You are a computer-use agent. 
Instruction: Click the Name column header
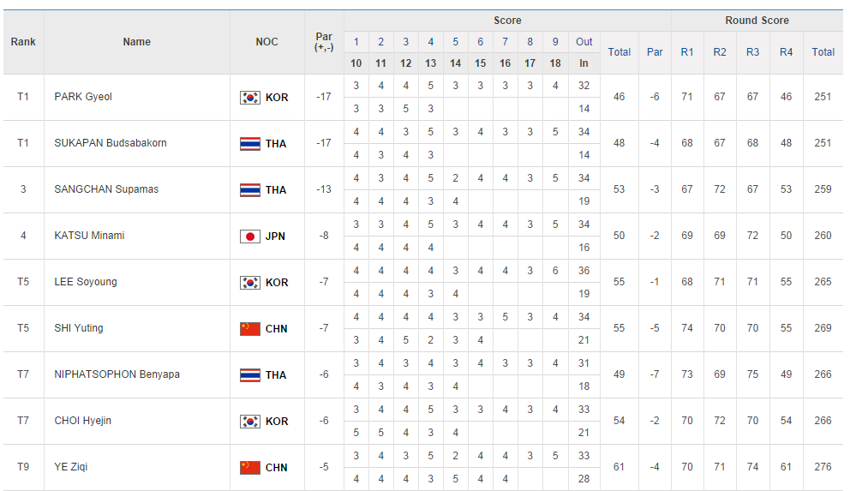point(136,42)
